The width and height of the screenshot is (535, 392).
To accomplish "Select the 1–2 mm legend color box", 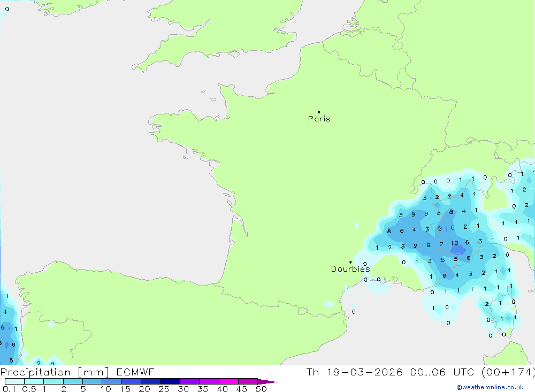I will (53, 381).
